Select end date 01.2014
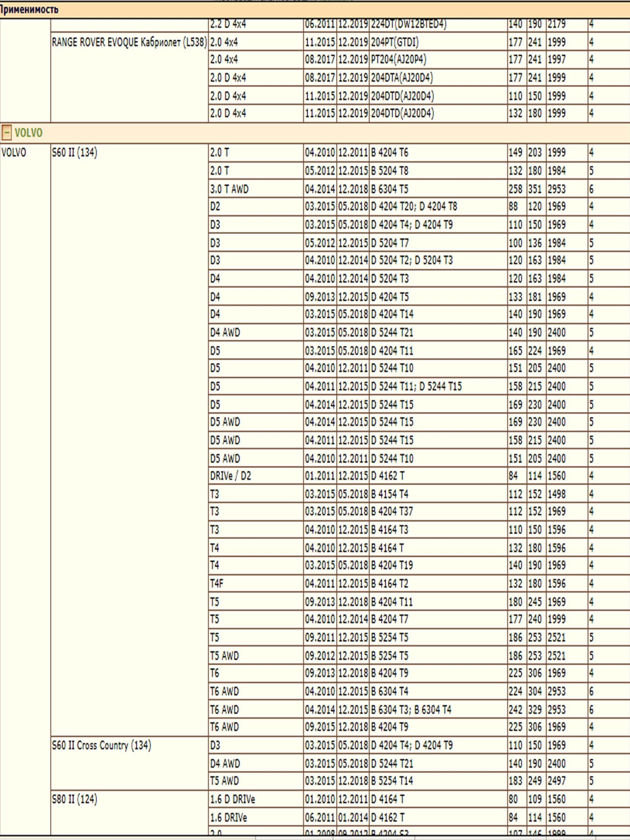Screen dimensions: 630x840 click(353, 818)
